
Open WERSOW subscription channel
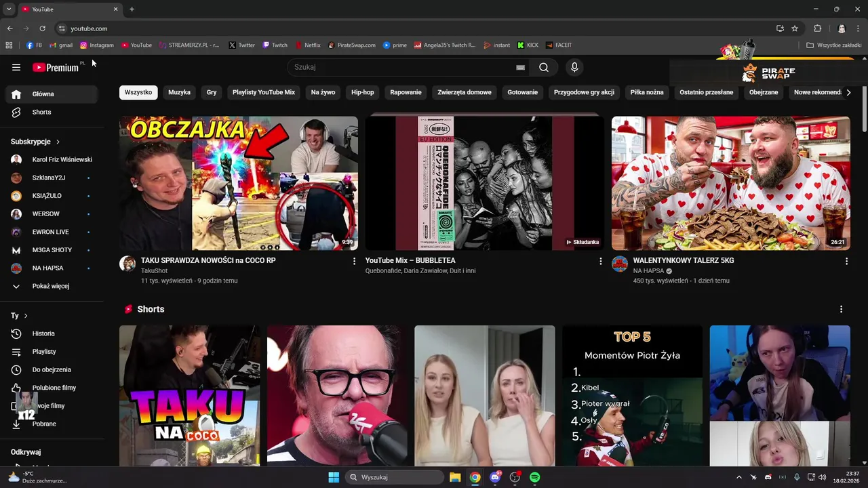[x=52, y=213]
